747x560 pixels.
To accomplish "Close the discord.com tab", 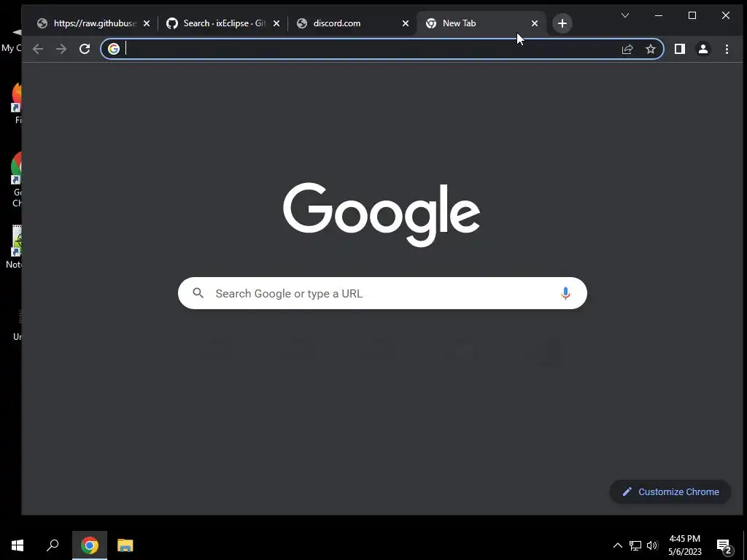I will pyautogui.click(x=406, y=23).
